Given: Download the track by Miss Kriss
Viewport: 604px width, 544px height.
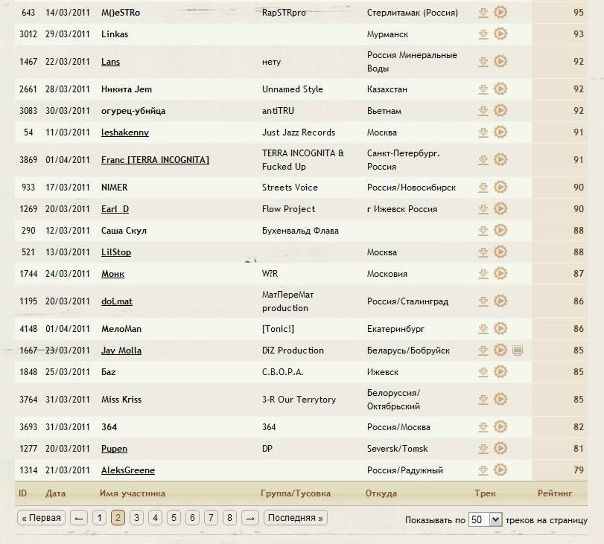Looking at the screenshot, I should [483, 400].
